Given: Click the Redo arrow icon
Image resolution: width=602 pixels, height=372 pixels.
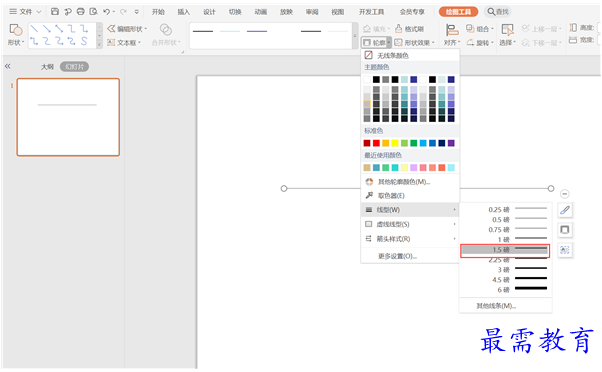Looking at the screenshot, I should coord(123,12).
